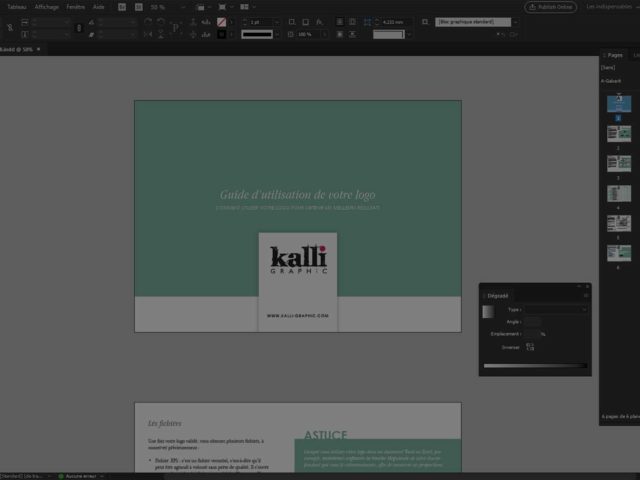
Task: Click the gradient Angle input field
Action: [534, 321]
